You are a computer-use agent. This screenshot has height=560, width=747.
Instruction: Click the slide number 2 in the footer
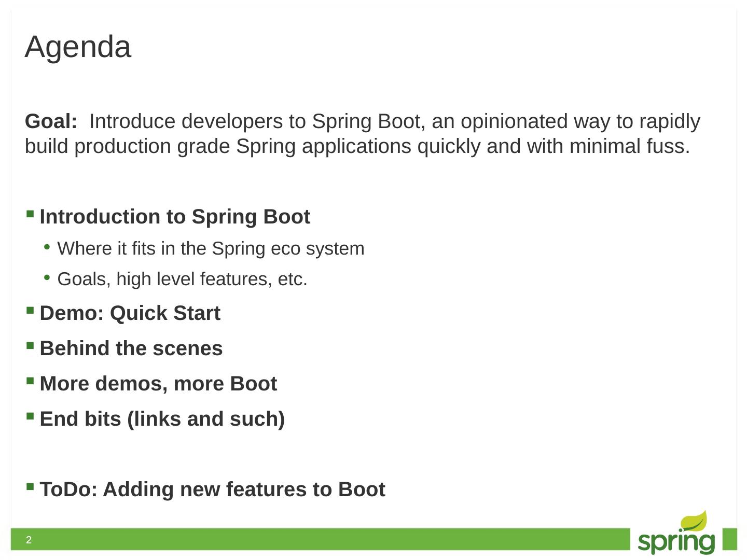point(29,540)
